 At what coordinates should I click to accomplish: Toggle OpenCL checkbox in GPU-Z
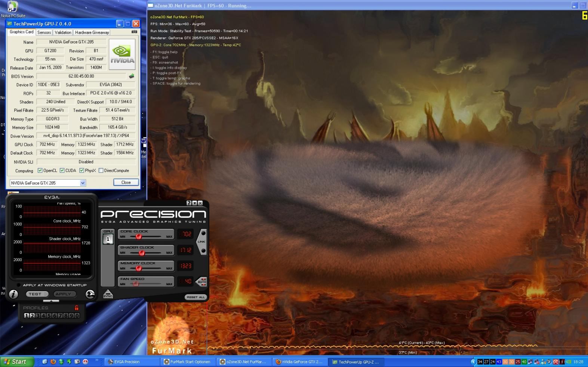40,171
